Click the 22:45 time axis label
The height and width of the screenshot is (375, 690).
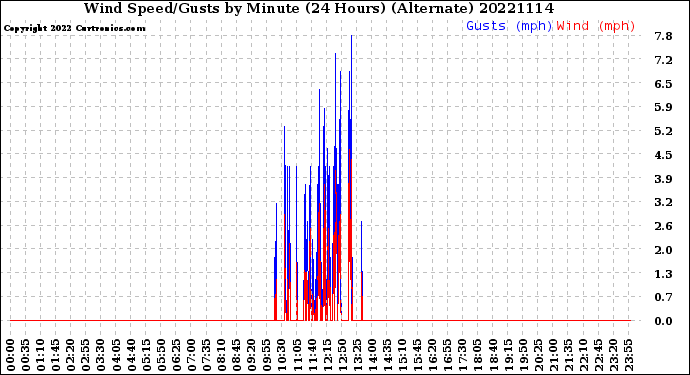599,355
